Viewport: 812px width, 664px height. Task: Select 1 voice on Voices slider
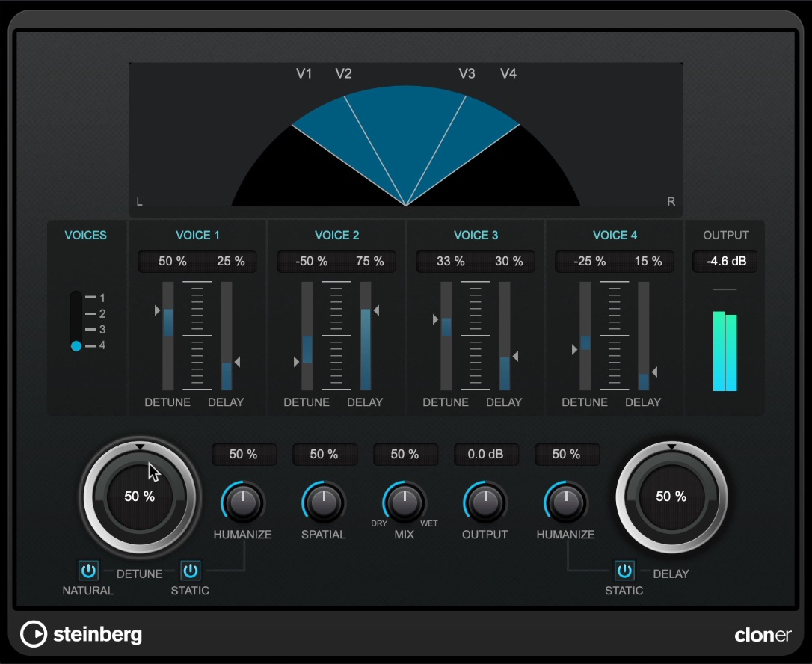96,298
